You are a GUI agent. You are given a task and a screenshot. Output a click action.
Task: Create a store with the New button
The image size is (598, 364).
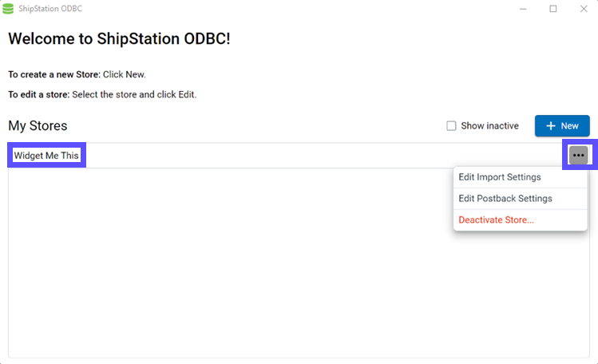click(x=562, y=126)
